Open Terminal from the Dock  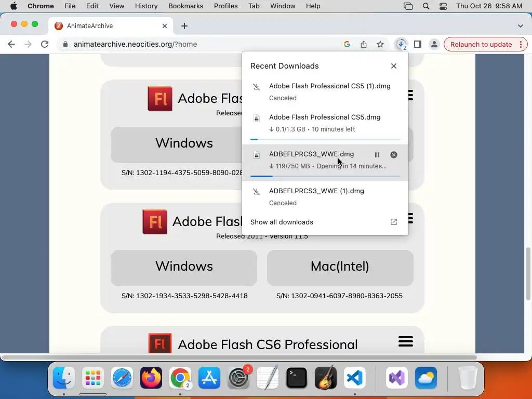coord(297,378)
